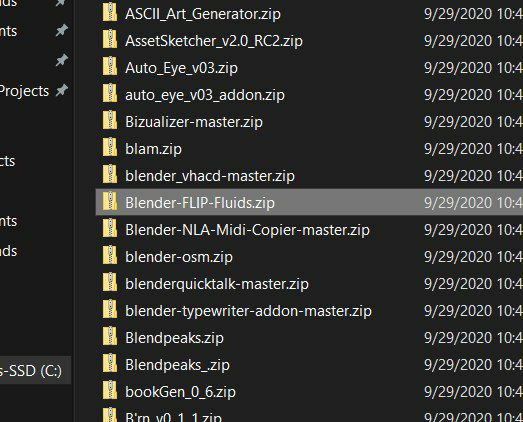
Task: Click the date of Blender-FLIP-Fluids.zip
Action: click(x=473, y=202)
